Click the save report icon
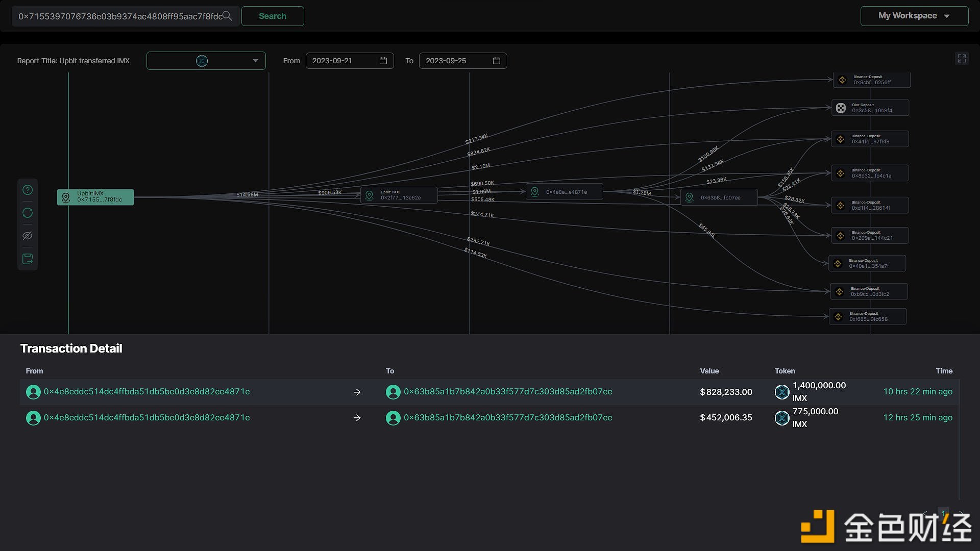Image resolution: width=980 pixels, height=551 pixels. 28,259
